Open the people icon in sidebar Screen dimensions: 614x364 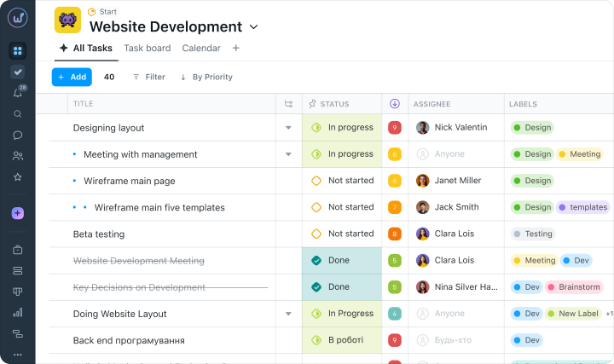pos(18,156)
